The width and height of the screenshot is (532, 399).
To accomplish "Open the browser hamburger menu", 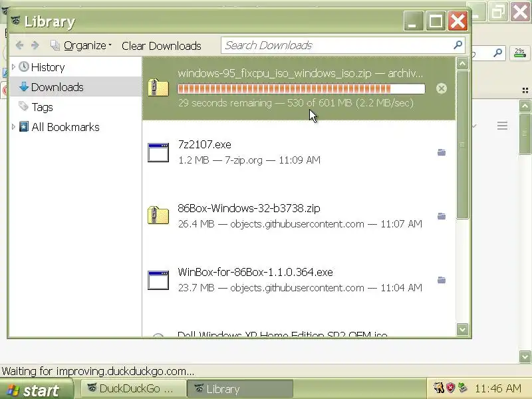I will tap(503, 126).
